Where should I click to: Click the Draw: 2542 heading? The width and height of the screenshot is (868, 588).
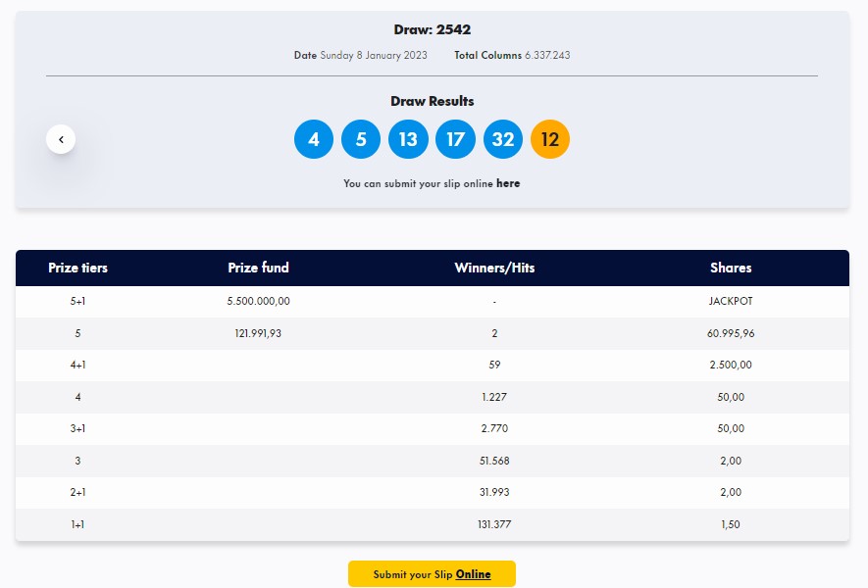pyautogui.click(x=433, y=29)
